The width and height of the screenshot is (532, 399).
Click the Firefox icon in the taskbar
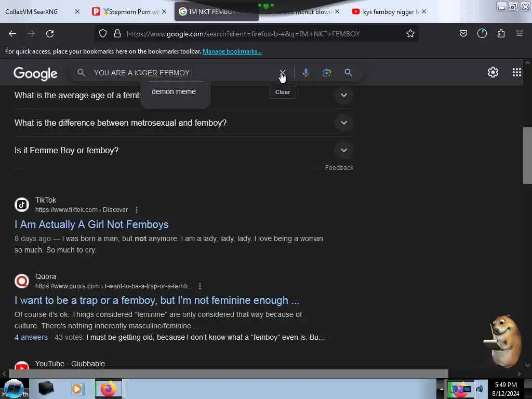tap(108, 389)
